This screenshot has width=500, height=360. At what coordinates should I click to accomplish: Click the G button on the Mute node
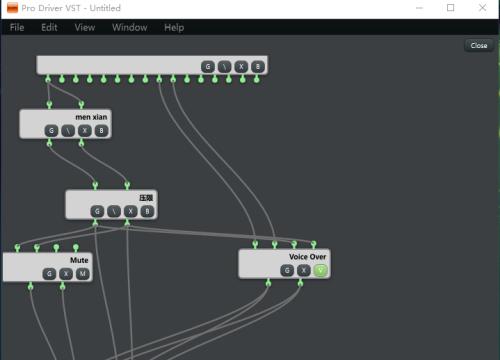click(x=49, y=274)
